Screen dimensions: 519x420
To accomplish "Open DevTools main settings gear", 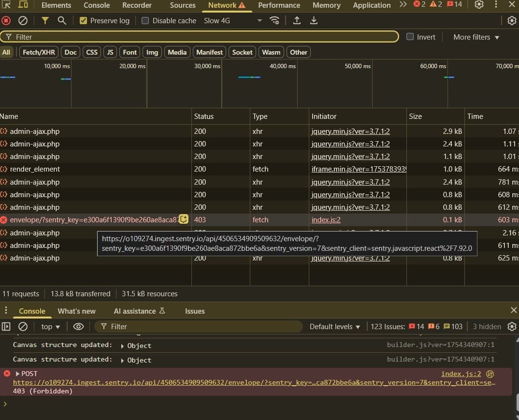I will pyautogui.click(x=479, y=5).
